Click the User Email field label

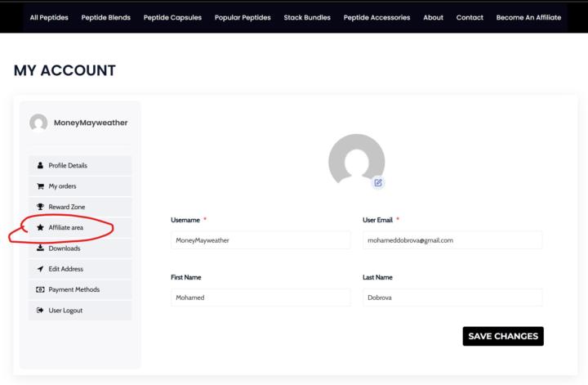[377, 220]
